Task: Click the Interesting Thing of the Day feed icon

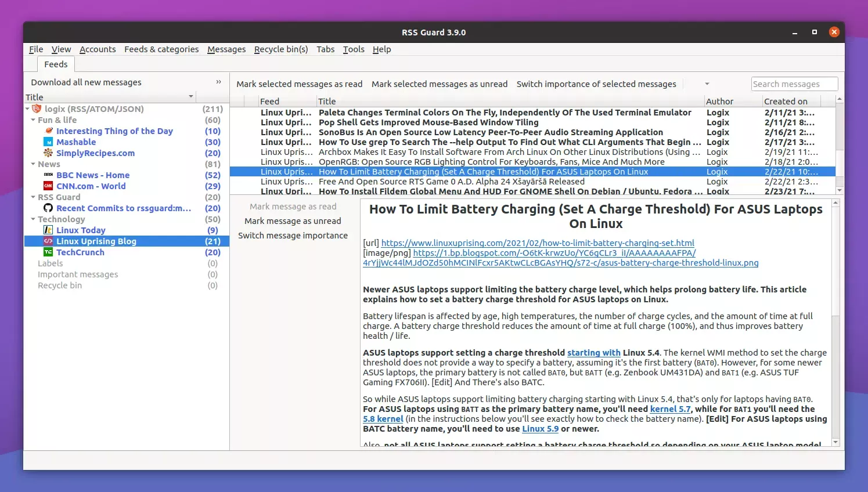Action: point(49,131)
